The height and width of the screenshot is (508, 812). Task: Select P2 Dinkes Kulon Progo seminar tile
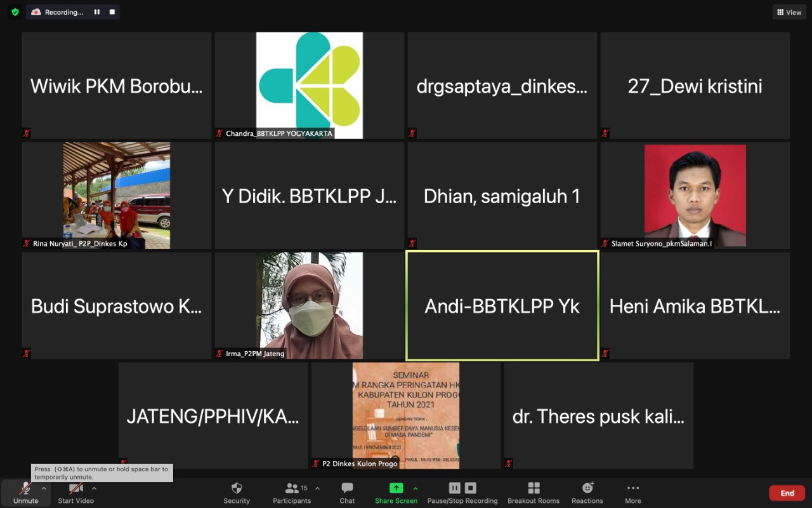[406, 416]
